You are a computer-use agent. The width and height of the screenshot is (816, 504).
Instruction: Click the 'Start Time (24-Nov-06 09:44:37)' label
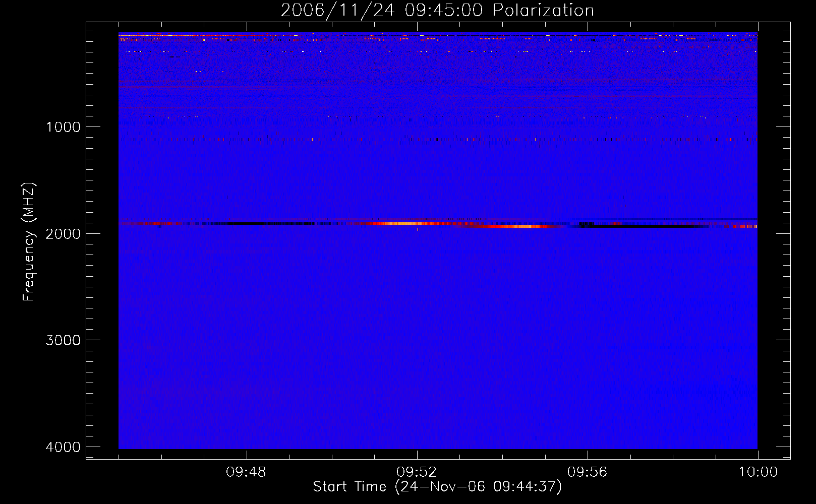click(x=437, y=487)
